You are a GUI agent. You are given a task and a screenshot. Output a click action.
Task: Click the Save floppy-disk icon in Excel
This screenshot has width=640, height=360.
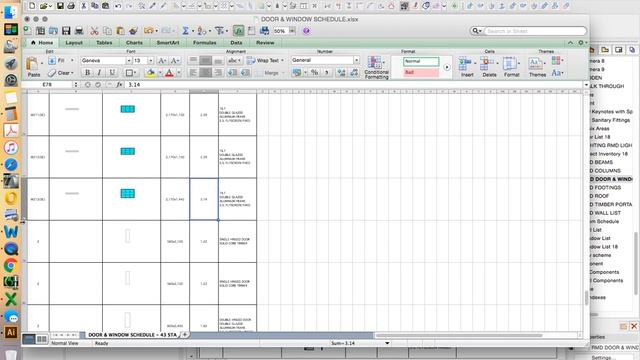pos(66,31)
